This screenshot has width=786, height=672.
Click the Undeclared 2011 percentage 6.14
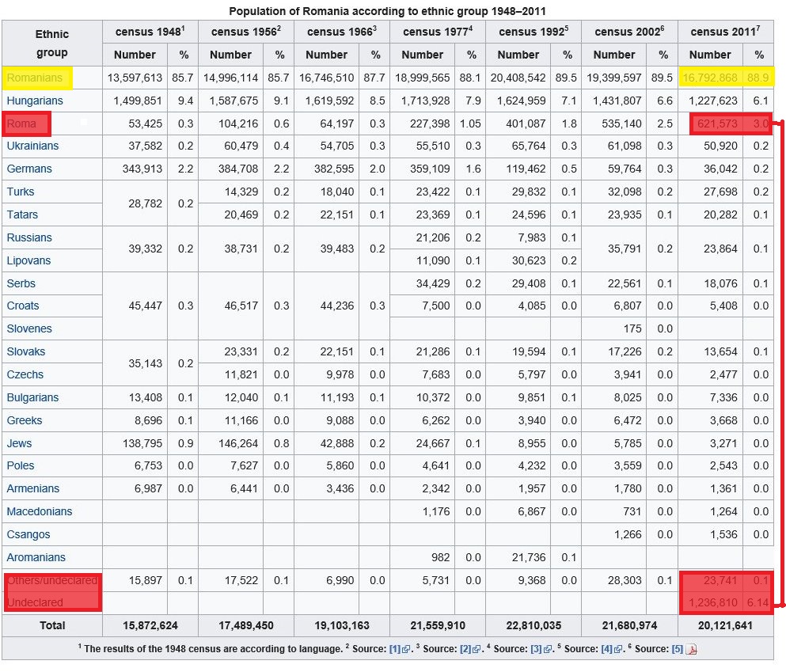(758, 603)
